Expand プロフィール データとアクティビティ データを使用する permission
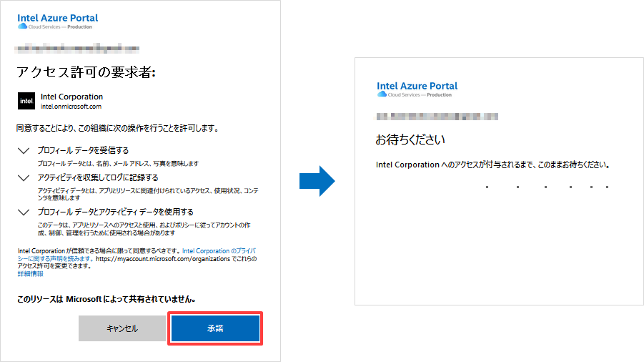The width and height of the screenshot is (644, 362). [x=24, y=212]
